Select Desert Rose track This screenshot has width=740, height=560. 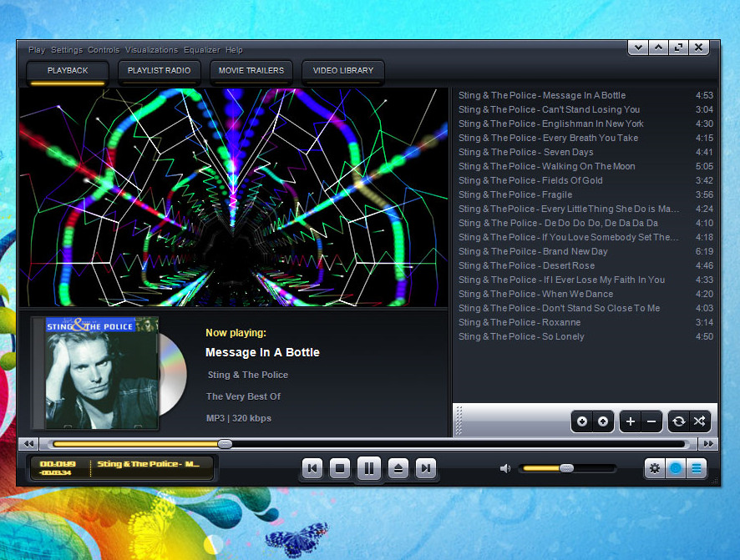[585, 265]
